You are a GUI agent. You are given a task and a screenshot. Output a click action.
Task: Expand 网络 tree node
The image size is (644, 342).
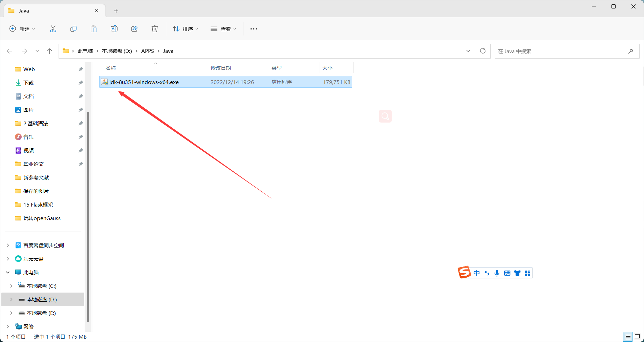tap(8, 326)
